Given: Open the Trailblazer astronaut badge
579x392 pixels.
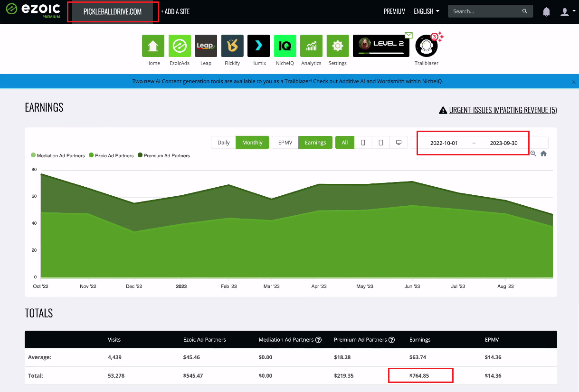Looking at the screenshot, I should pos(427,46).
